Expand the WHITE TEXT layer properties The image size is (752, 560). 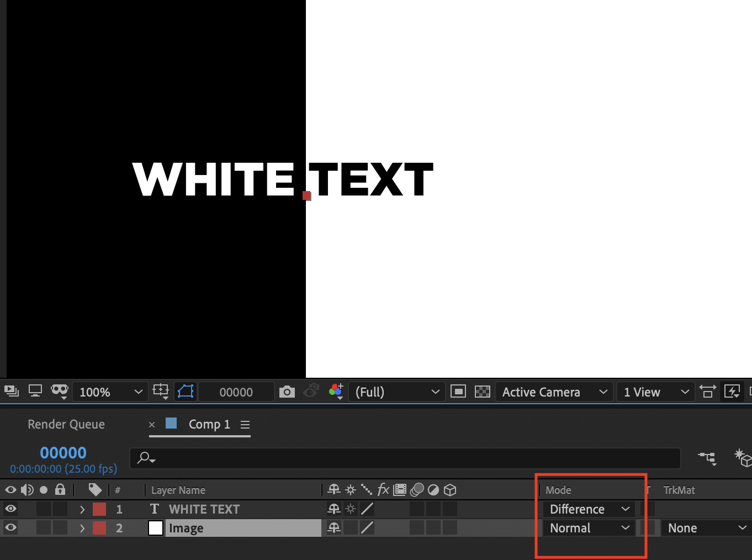[82, 509]
